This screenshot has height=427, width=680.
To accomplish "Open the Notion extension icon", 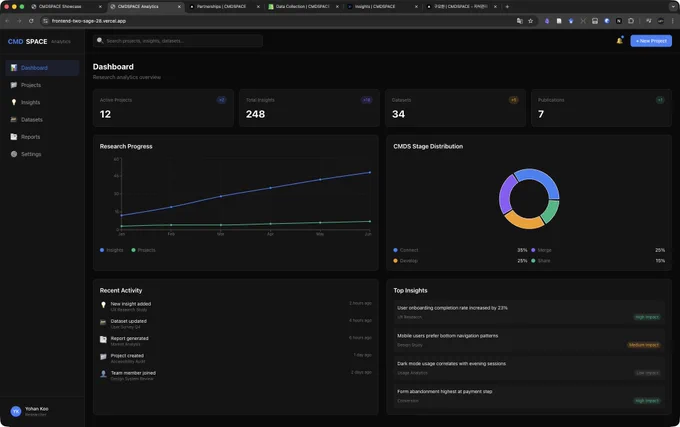I will (x=619, y=21).
